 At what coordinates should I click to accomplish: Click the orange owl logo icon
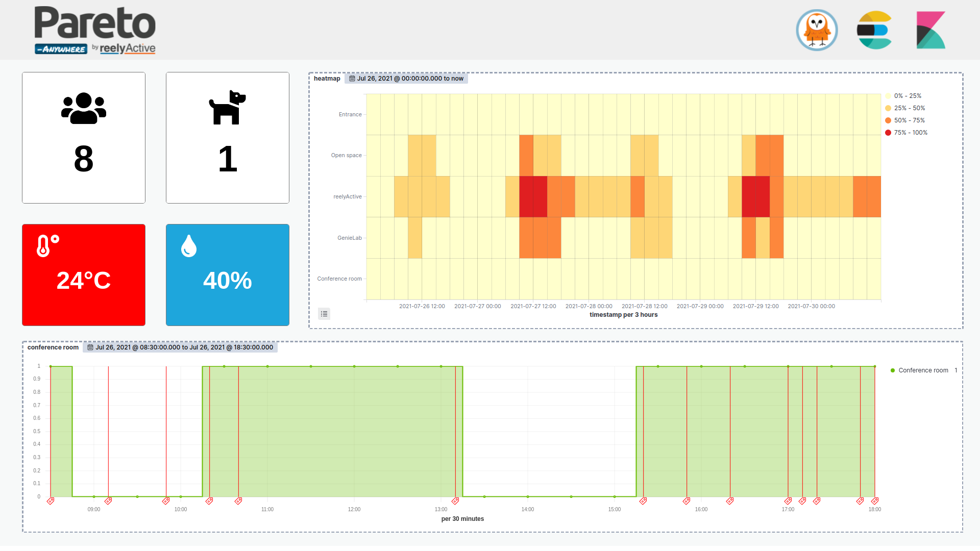817,30
